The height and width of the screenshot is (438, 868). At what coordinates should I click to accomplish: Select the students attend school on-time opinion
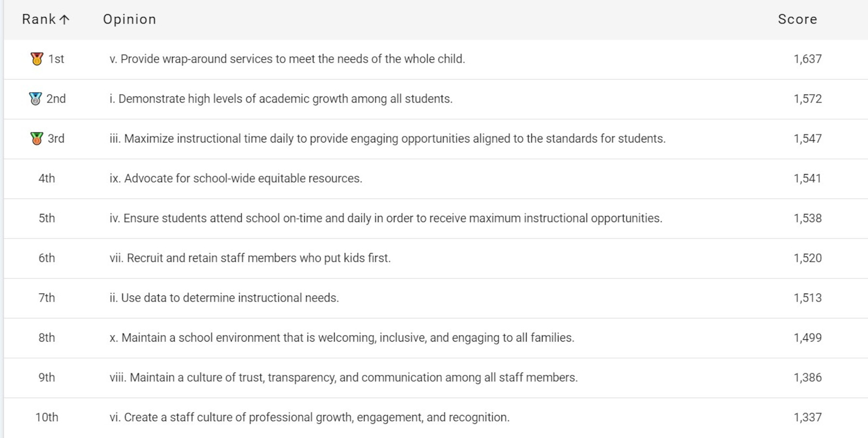tap(386, 218)
